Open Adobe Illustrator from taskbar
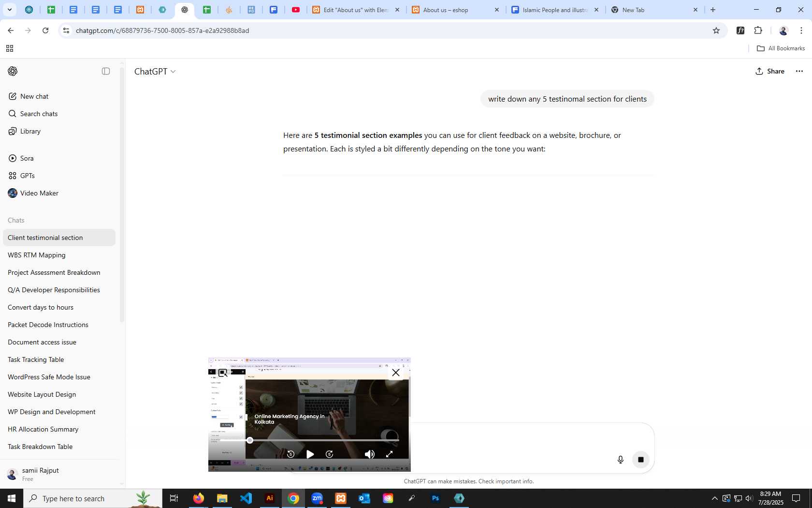This screenshot has width=812, height=508. pyautogui.click(x=270, y=498)
